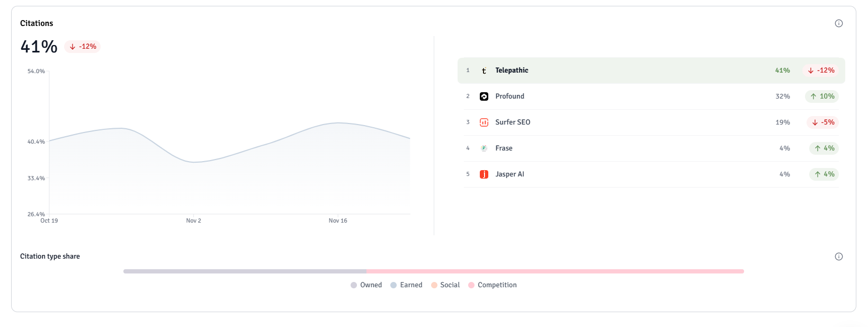Toggle the Competition legend item
This screenshot has width=868, height=327.
(x=493, y=285)
